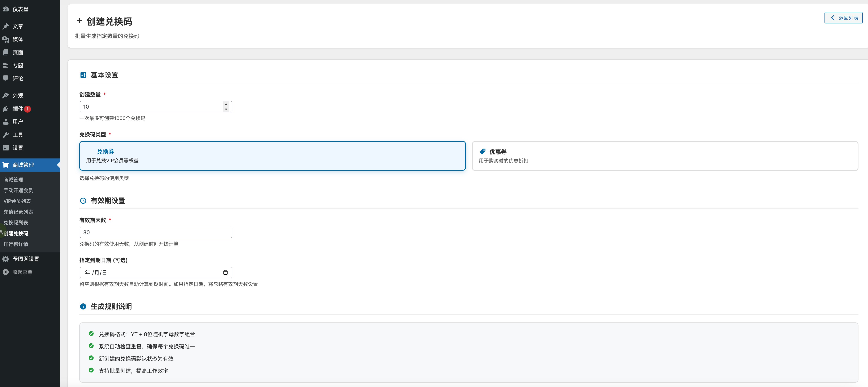Click the tools wrench icon

pos(6,135)
